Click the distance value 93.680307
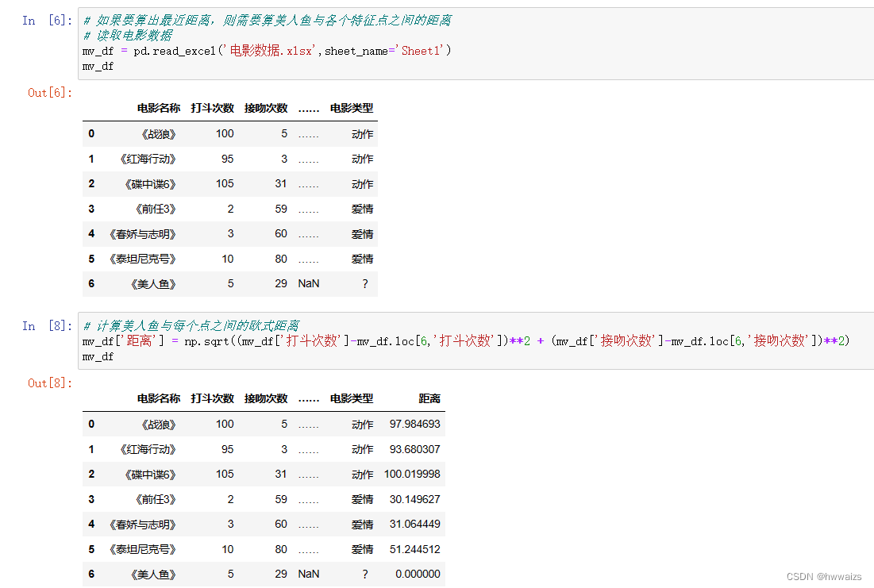874x588 pixels. click(414, 449)
